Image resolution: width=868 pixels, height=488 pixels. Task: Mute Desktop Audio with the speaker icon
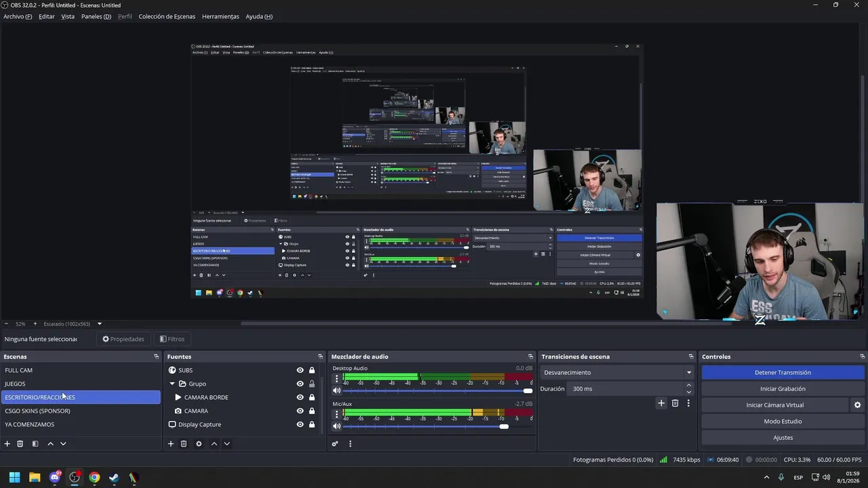coord(336,390)
